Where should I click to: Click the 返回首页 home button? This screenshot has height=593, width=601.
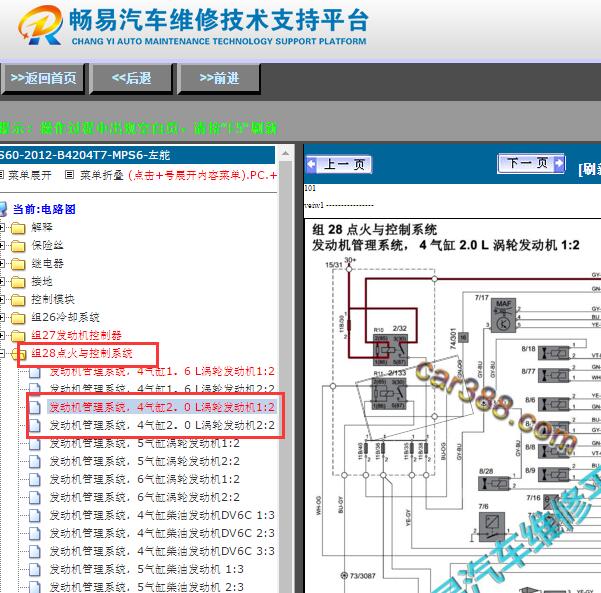coord(43,79)
